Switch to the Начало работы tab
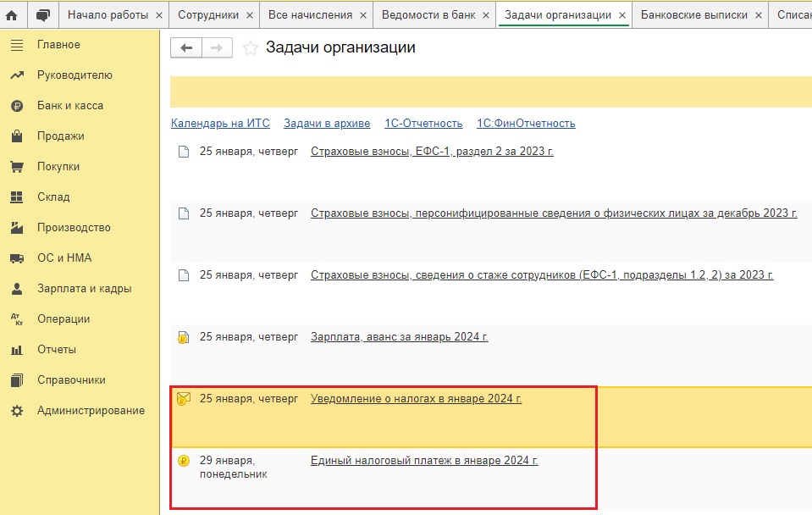Viewport: 812px width, 515px height. point(108,15)
